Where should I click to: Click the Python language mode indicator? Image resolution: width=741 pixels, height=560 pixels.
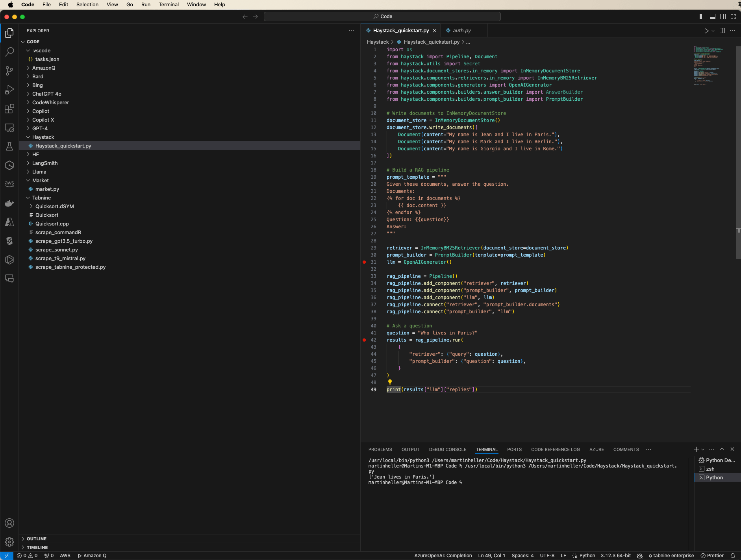click(x=587, y=556)
